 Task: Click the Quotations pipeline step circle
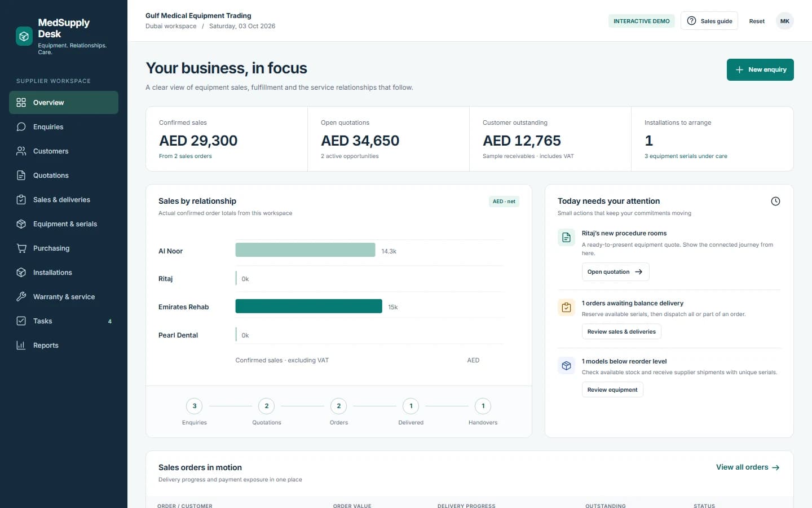pyautogui.click(x=267, y=406)
